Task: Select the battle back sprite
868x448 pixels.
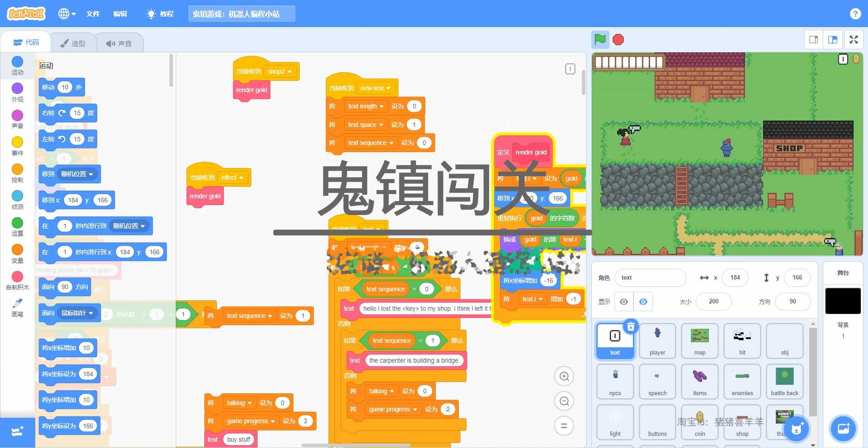Action: 785,382
